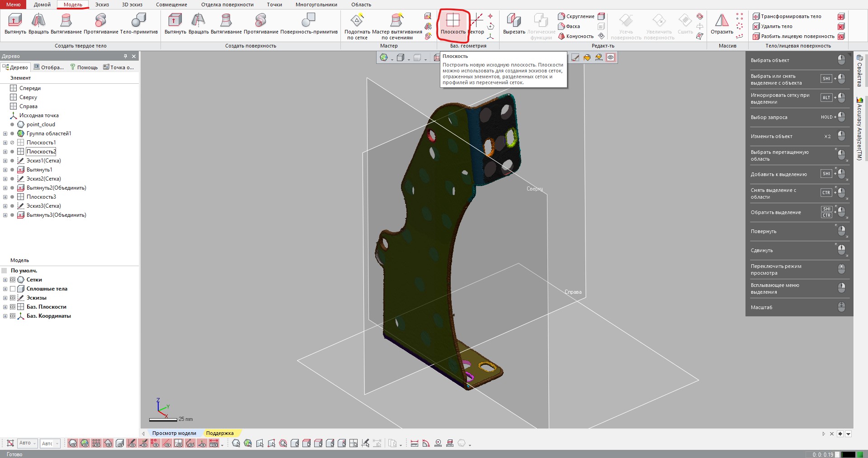This screenshot has width=868, height=458.
Task: Launch Мастер вытягивания по сечениям
Action: point(397,26)
